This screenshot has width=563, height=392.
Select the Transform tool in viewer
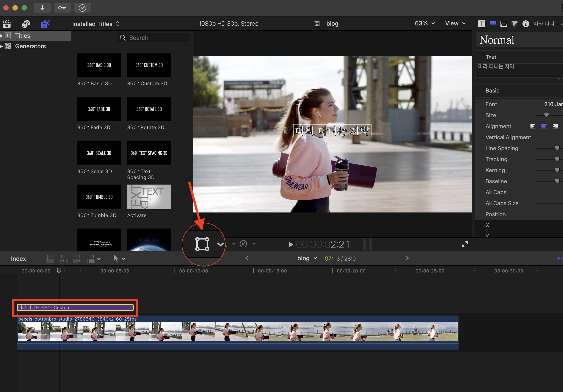click(202, 244)
